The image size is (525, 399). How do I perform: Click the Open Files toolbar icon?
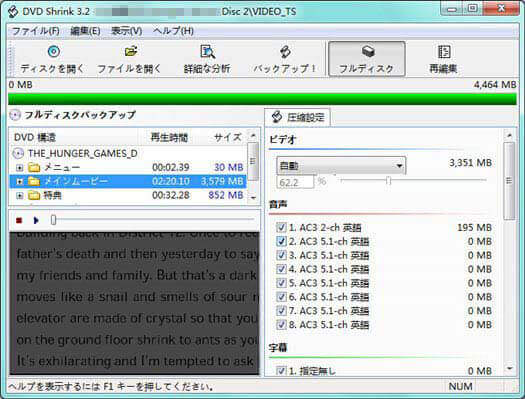131,52
